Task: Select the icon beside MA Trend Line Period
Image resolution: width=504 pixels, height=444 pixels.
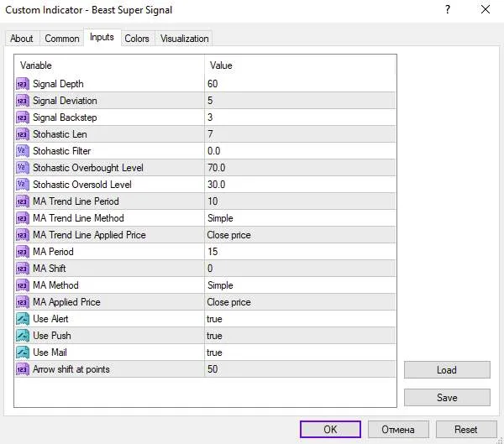Action: pos(23,201)
